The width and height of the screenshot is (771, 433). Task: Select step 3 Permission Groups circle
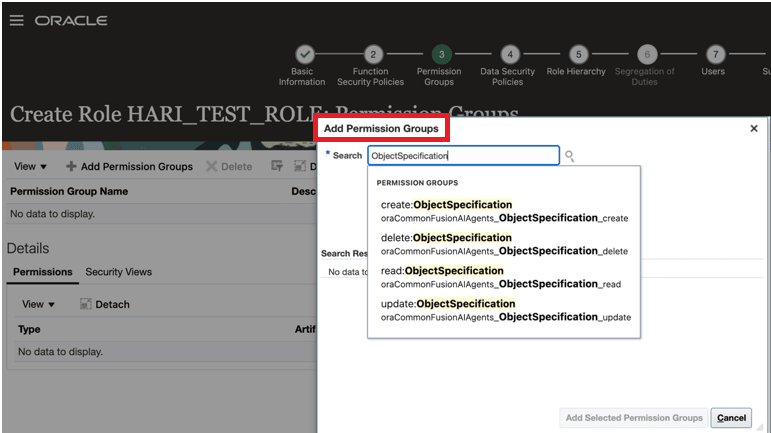click(x=442, y=54)
